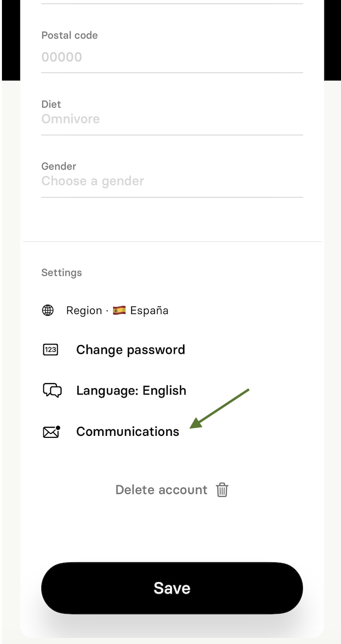Open the Communications text entry
The height and width of the screenshot is (644, 341).
point(128,432)
